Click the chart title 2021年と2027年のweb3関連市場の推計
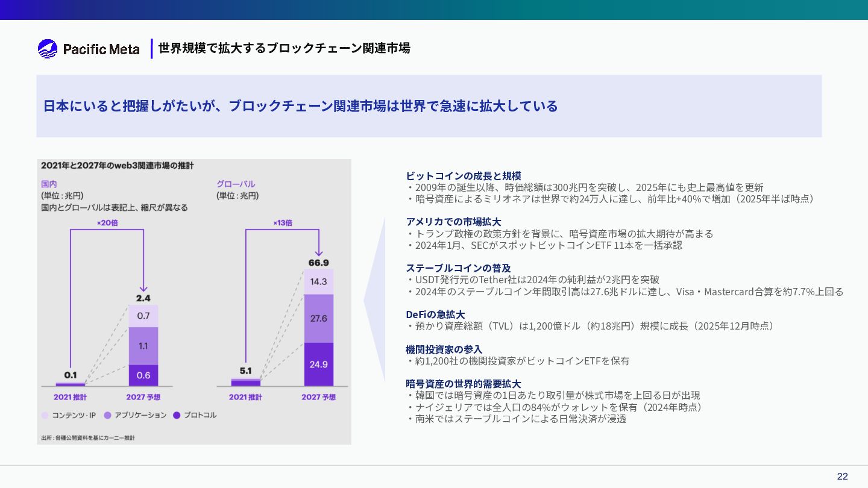Image resolution: width=868 pixels, height=488 pixels. (117, 165)
